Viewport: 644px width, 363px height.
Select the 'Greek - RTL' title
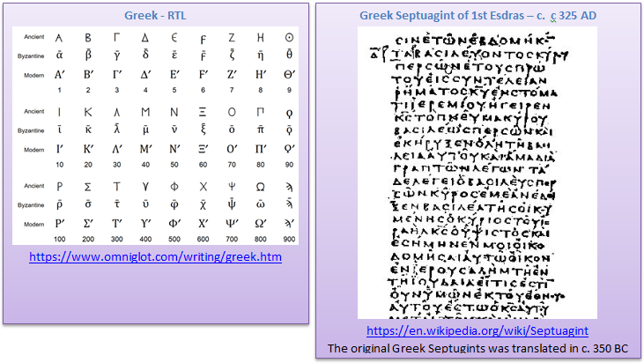pyautogui.click(x=155, y=16)
